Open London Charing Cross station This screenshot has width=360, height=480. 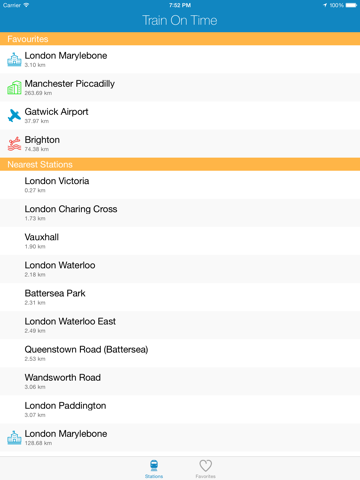coord(180,213)
